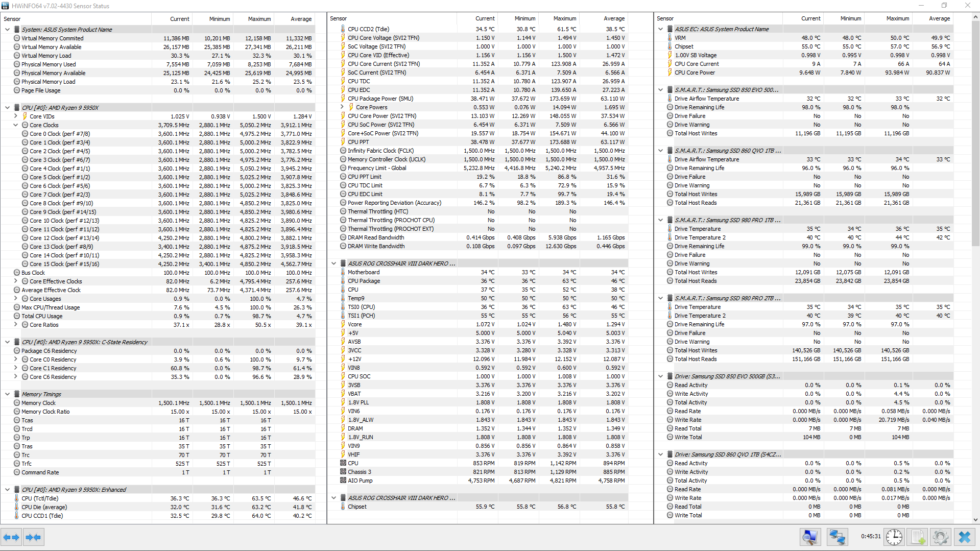This screenshot has height=551, width=980.
Task: Click the expand layout arrows button
Action: point(11,537)
